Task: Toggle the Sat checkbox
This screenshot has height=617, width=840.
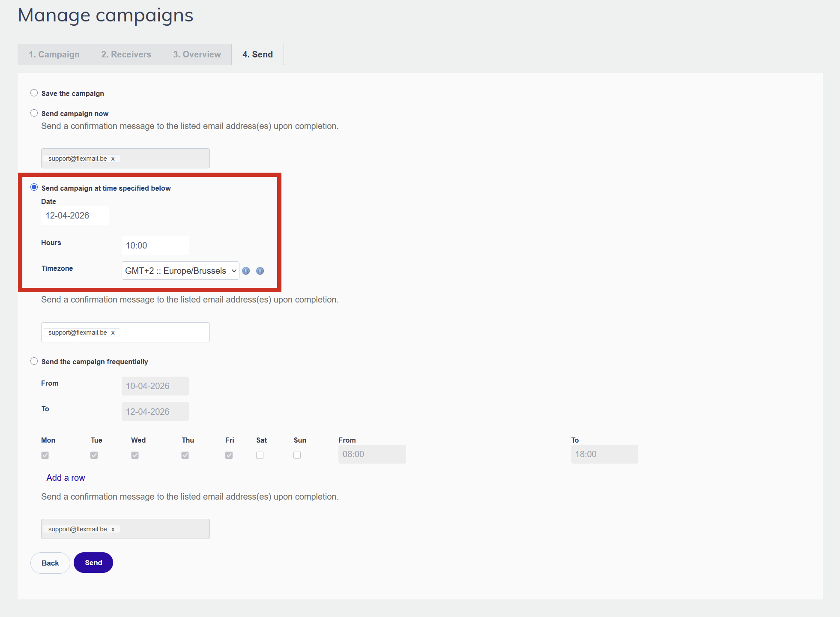Action: [x=260, y=455]
